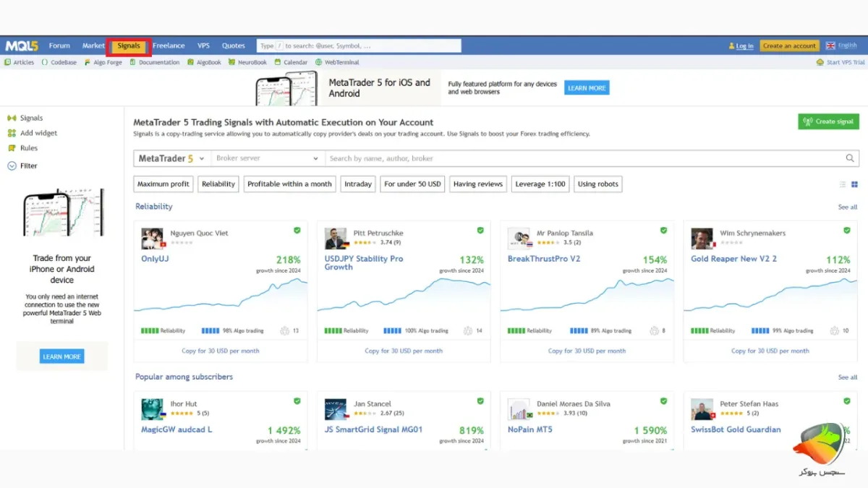This screenshot has width=868, height=488.
Task: Open the Forum section
Action: [x=59, y=46]
